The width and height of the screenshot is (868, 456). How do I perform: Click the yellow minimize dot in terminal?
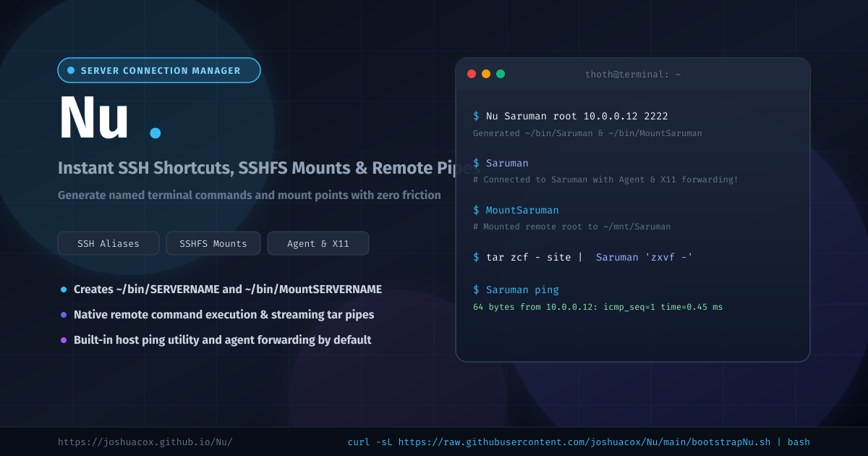pos(486,74)
